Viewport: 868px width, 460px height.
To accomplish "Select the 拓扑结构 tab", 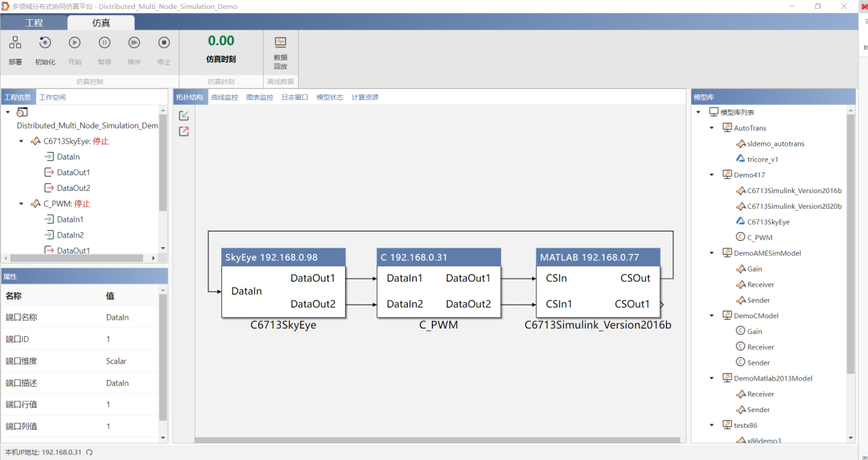I will (x=190, y=97).
